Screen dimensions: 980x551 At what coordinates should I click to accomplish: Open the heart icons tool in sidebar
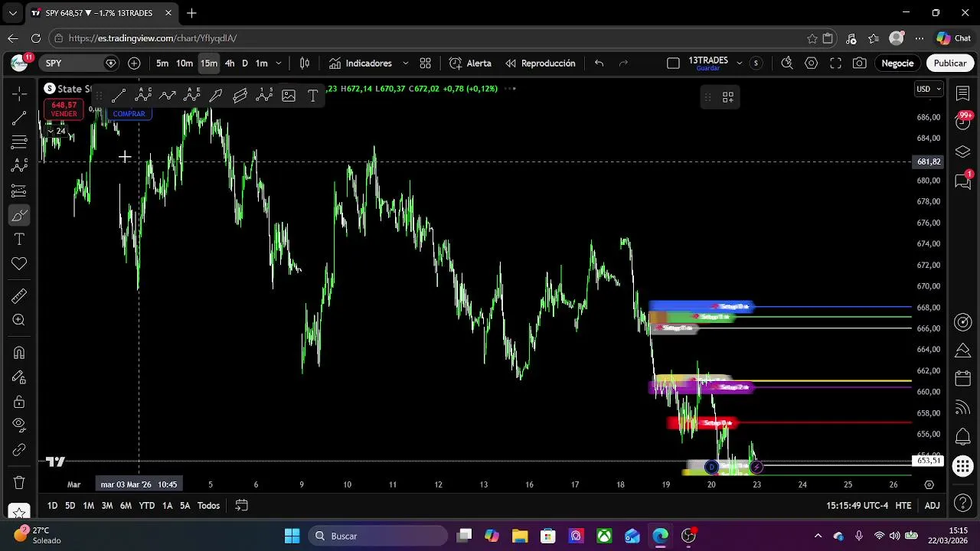(19, 264)
